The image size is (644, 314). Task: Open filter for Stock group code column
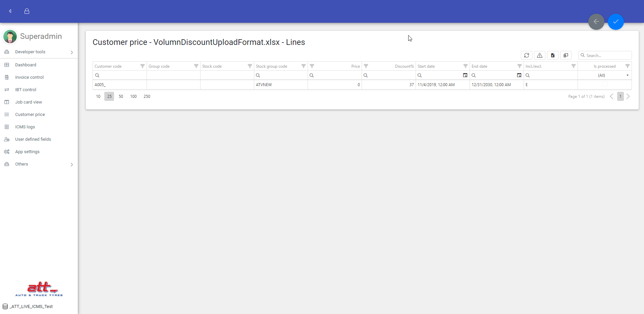303,66
